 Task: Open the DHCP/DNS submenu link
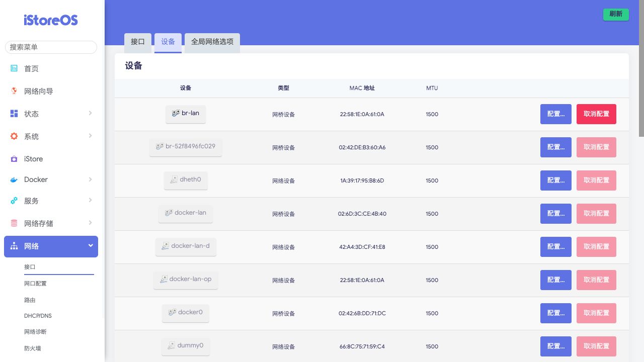click(x=38, y=316)
